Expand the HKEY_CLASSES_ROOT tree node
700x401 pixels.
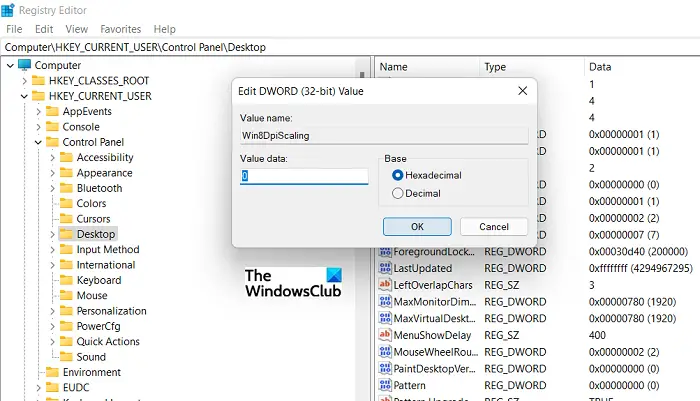click(x=25, y=81)
